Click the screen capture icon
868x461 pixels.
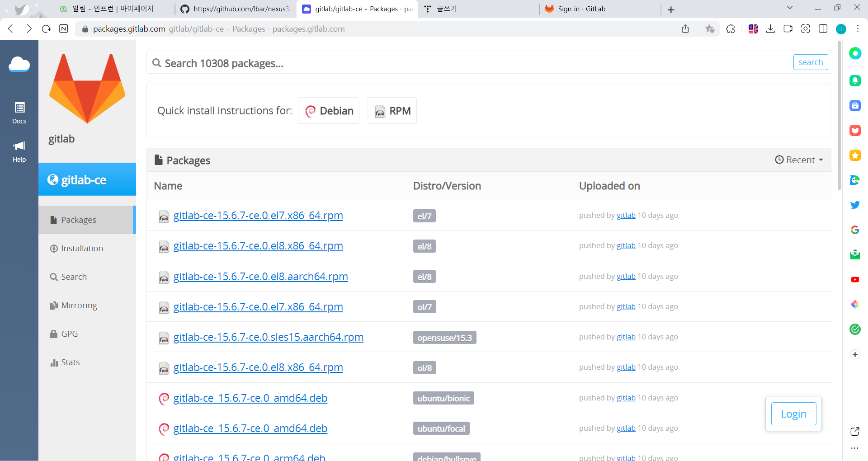click(806, 29)
